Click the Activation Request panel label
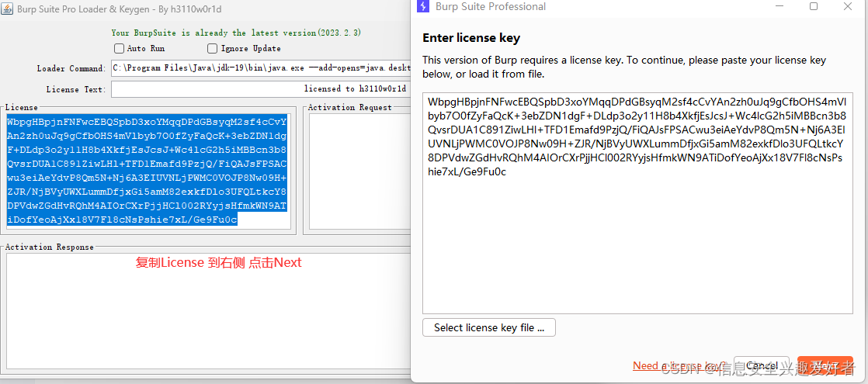 click(x=350, y=107)
